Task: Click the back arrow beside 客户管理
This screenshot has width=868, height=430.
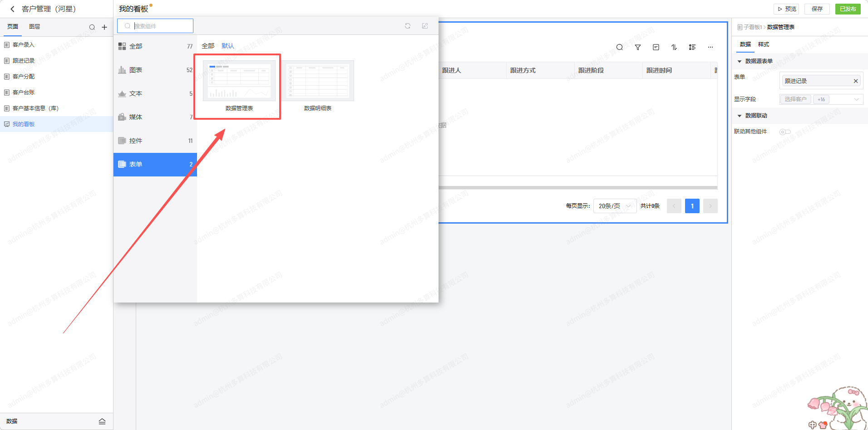Action: pyautogui.click(x=12, y=9)
